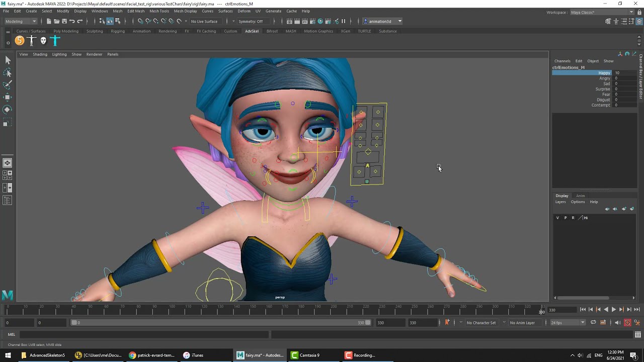Open the Modeling menu set dropdown
This screenshot has width=644, height=362.
[x=21, y=21]
